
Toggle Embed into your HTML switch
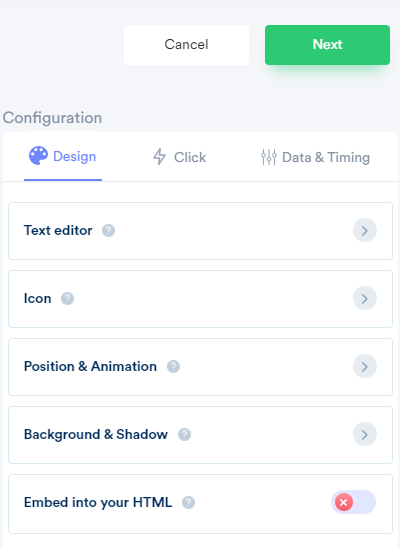353,502
